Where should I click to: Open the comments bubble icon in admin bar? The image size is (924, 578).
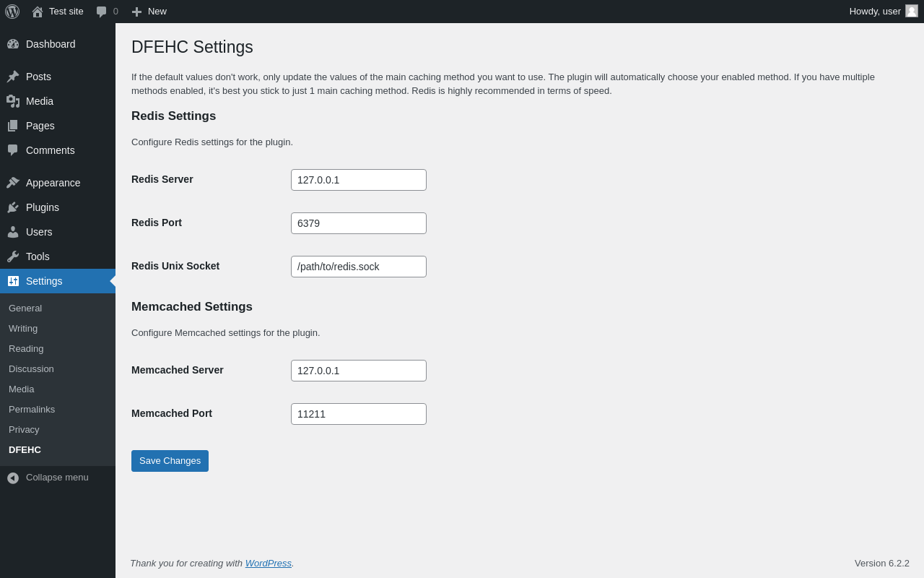(102, 12)
